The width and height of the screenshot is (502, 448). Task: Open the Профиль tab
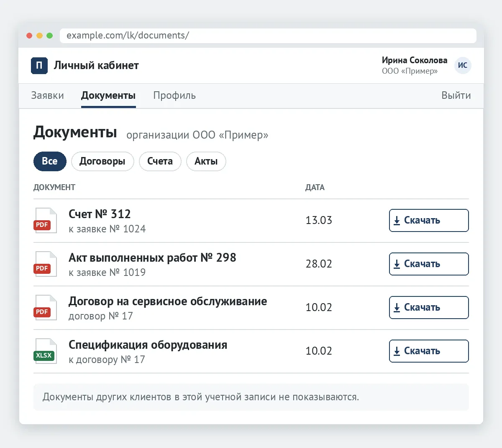[174, 95]
